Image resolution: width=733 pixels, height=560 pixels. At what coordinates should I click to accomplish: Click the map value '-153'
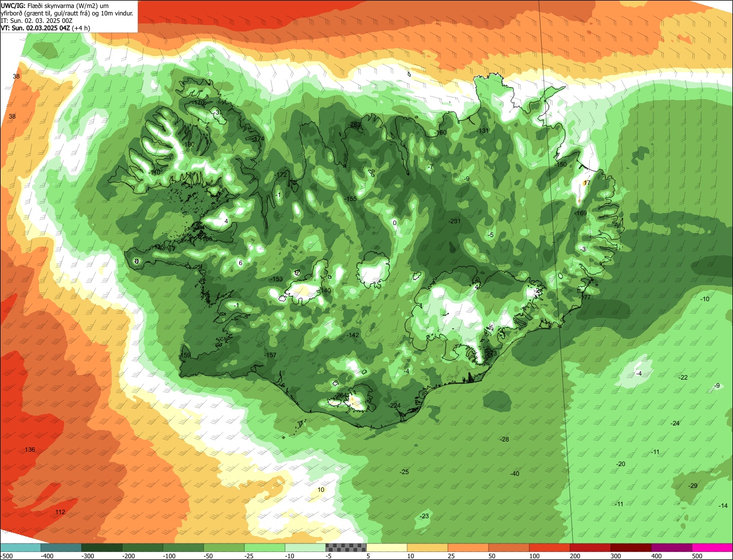tap(277, 279)
